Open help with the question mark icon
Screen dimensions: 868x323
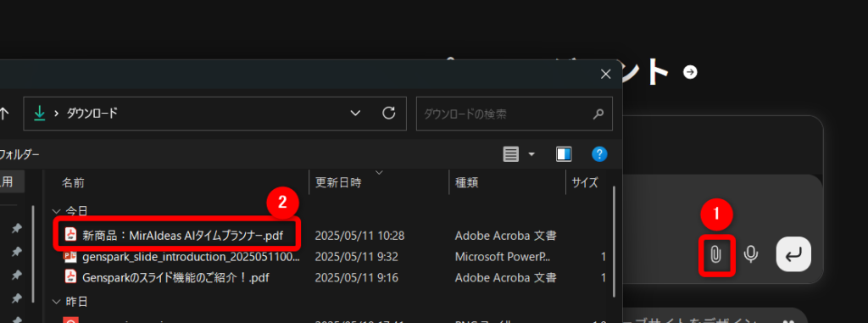point(599,154)
